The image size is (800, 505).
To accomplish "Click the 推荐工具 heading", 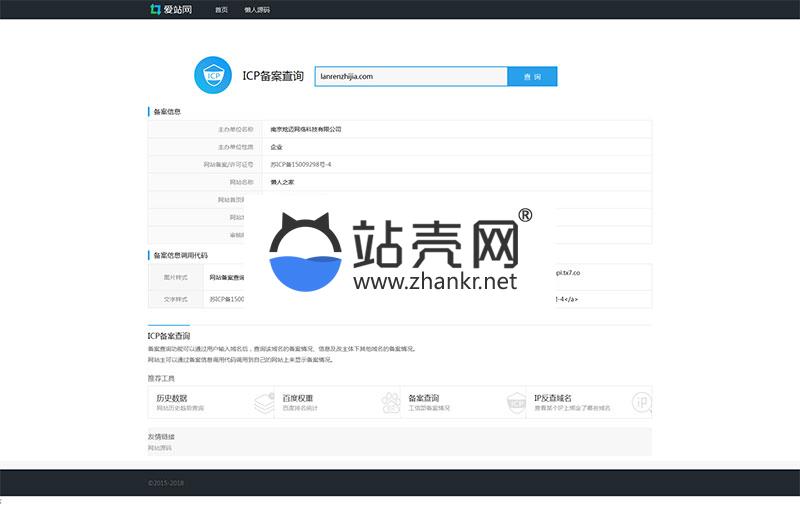I will click(x=161, y=378).
